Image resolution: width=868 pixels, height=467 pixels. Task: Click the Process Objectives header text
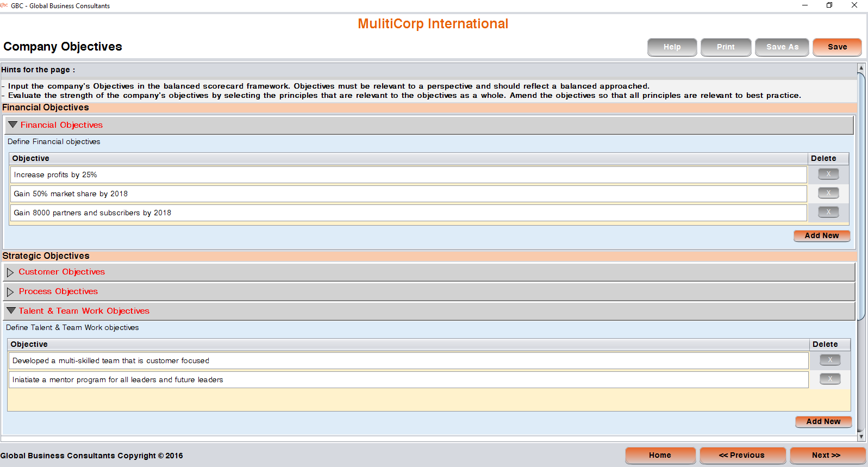[x=58, y=291]
